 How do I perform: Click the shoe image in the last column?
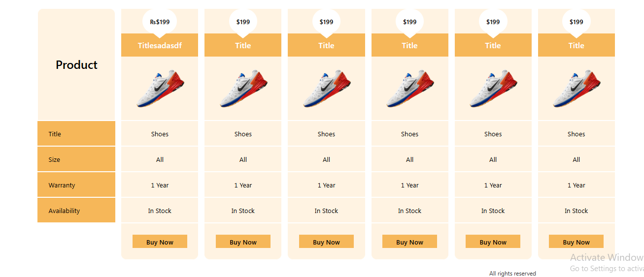pos(576,89)
